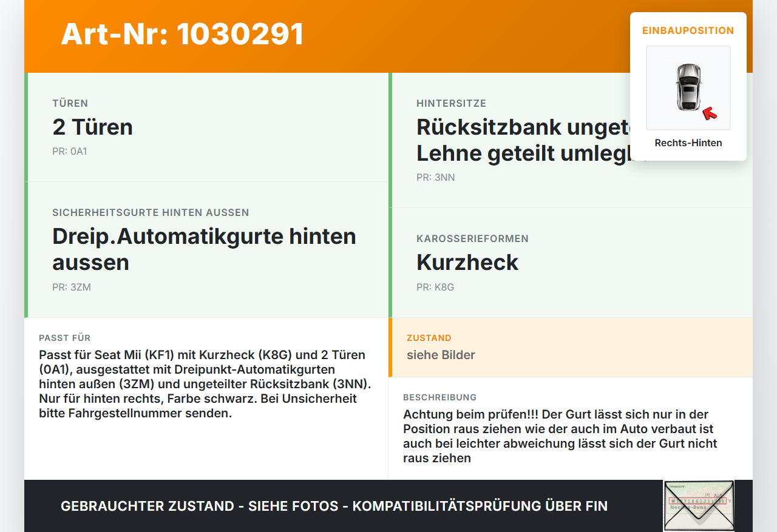Click the envelope FIN document icon
The image size is (777, 532).
click(x=699, y=506)
